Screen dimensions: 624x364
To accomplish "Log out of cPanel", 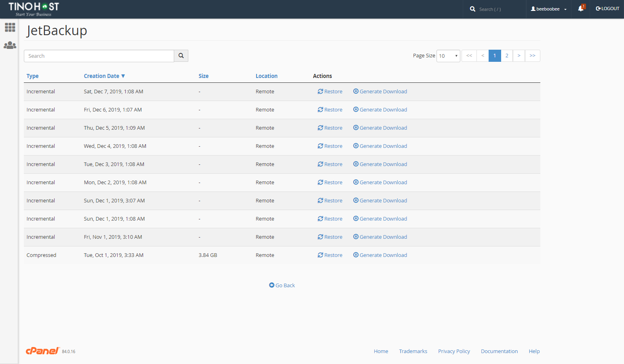I will pyautogui.click(x=607, y=8).
